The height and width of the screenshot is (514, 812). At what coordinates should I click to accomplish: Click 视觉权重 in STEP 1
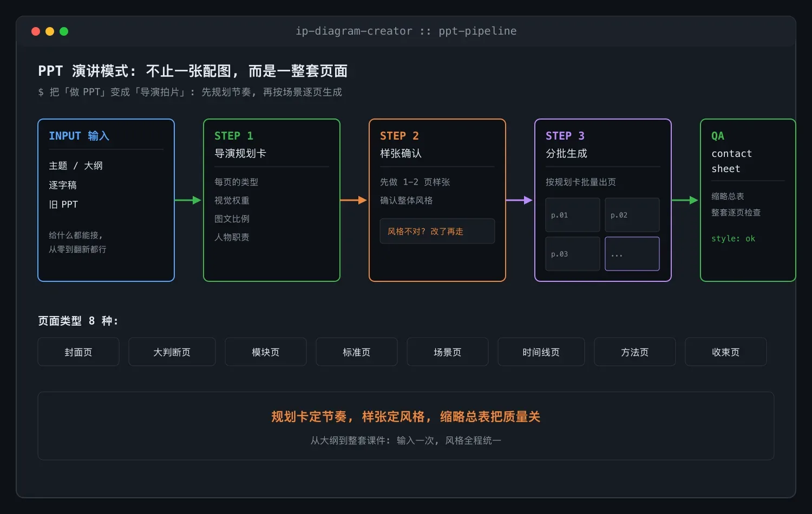pyautogui.click(x=232, y=200)
